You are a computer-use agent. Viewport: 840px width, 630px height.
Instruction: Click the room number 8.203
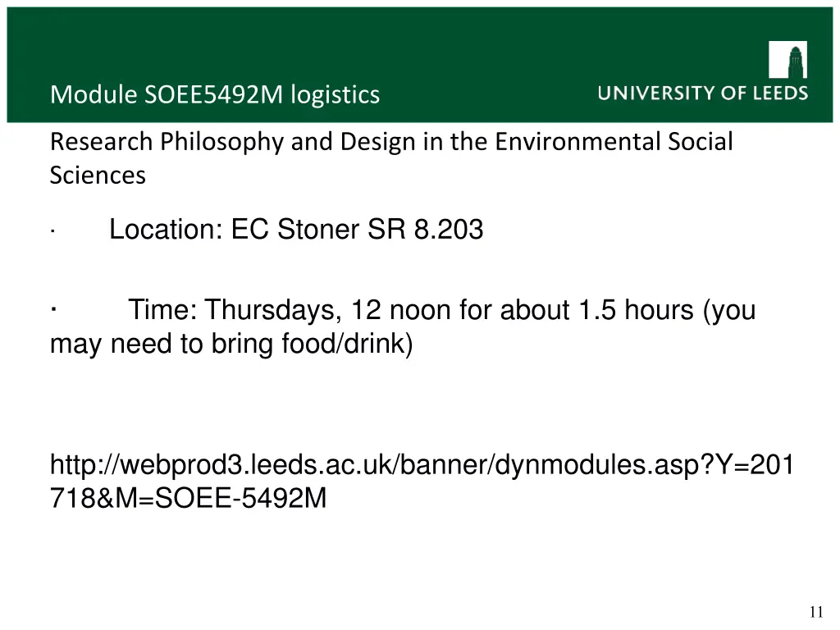(x=449, y=230)
